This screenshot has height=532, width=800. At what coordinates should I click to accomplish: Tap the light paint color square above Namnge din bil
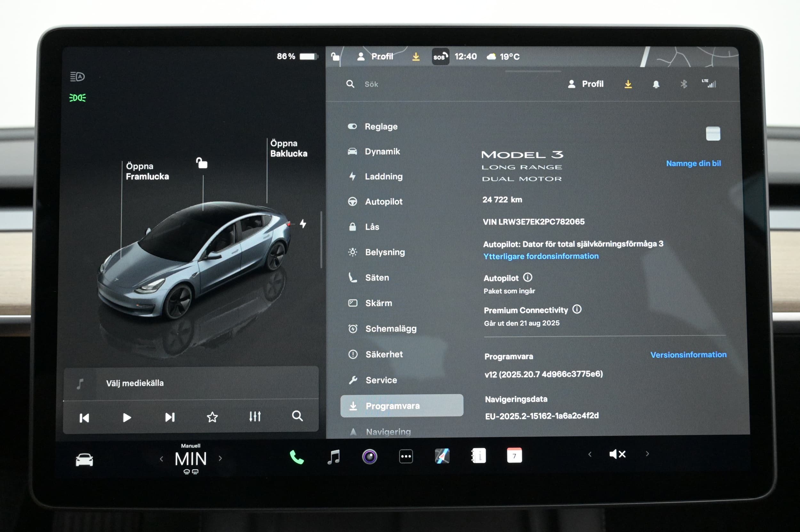click(713, 134)
